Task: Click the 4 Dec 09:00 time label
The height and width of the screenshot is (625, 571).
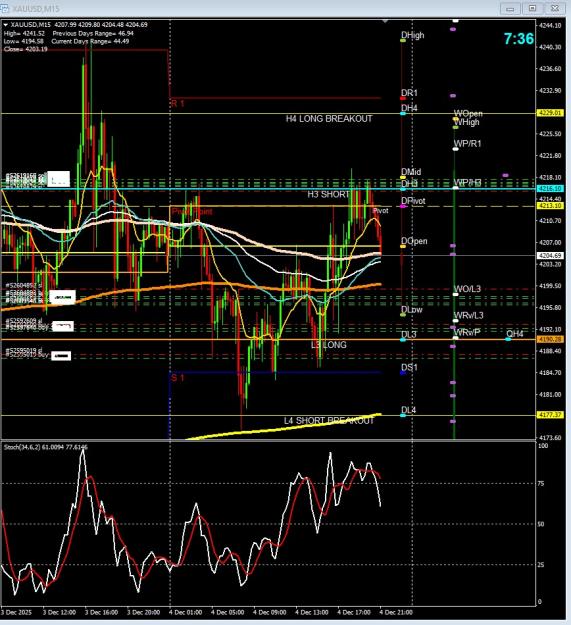Action: pyautogui.click(x=270, y=612)
